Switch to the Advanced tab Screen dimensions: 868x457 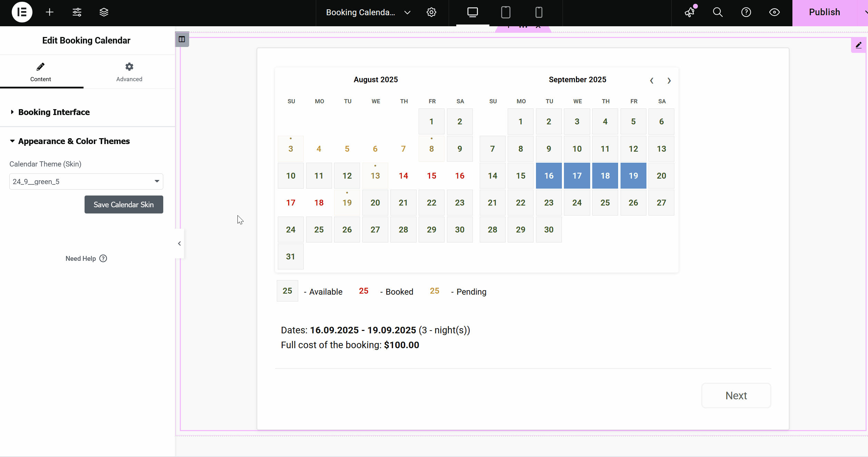(x=129, y=72)
